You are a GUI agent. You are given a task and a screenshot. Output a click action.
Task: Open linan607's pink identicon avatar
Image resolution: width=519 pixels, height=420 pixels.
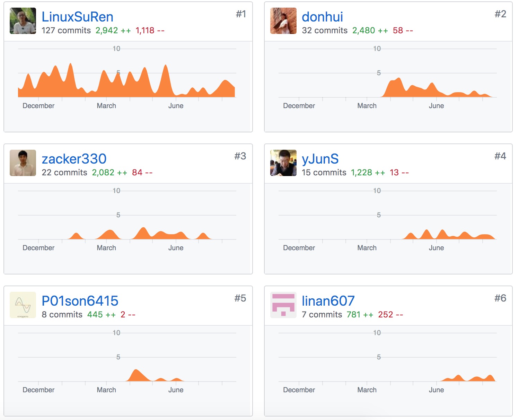(283, 305)
